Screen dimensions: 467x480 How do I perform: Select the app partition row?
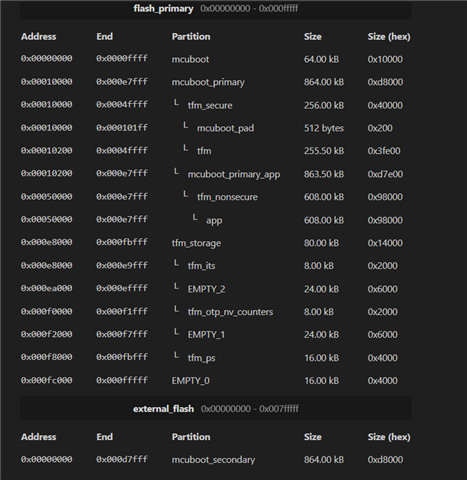click(x=215, y=220)
